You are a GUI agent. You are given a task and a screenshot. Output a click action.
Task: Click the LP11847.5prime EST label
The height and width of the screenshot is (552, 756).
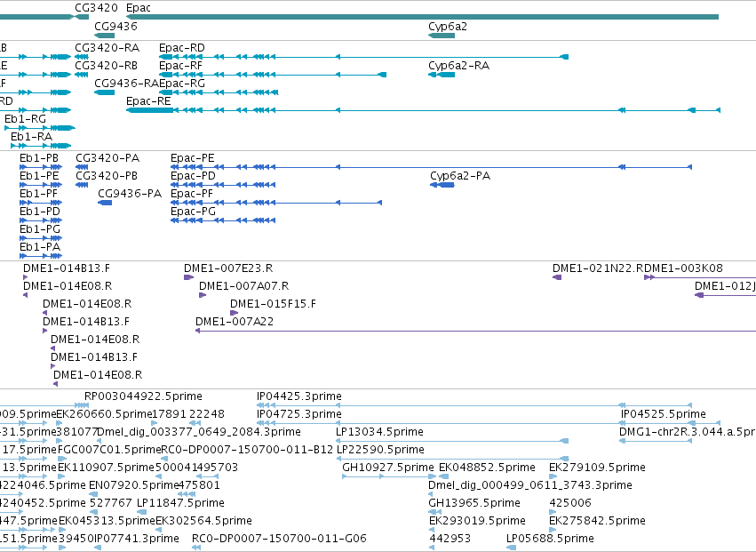tap(181, 503)
